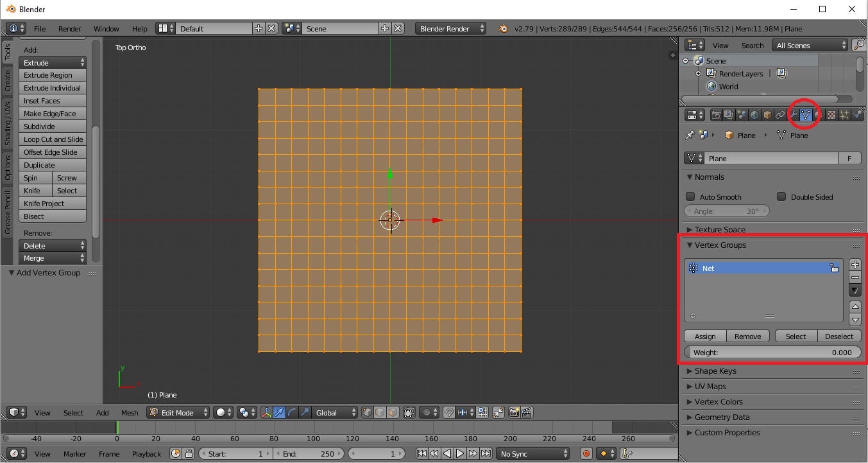Toggle record button for auto keyframing
868x463 pixels.
tap(584, 453)
